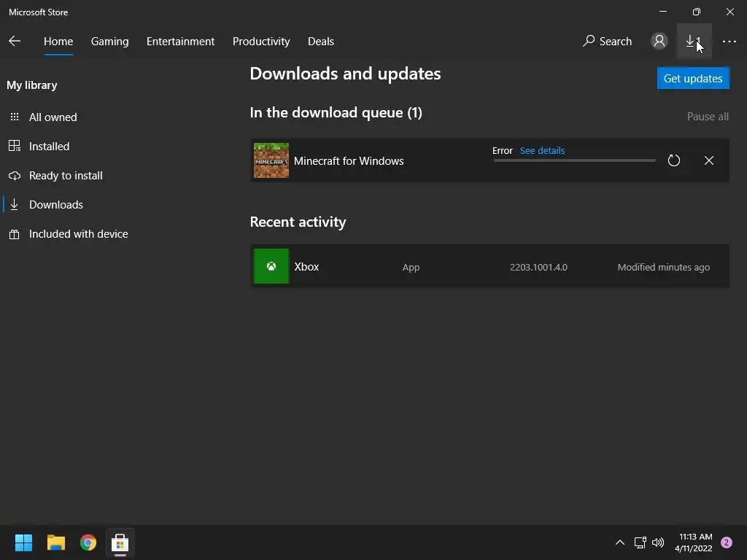Open File Explorer from the taskbar
This screenshot has width=747, height=560.
pyautogui.click(x=55, y=542)
